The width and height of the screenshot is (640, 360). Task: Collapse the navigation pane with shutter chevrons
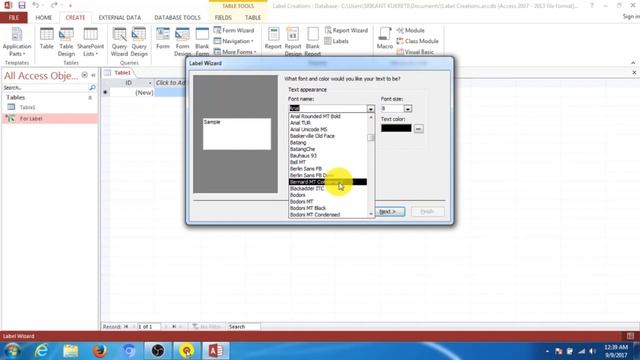93,75
